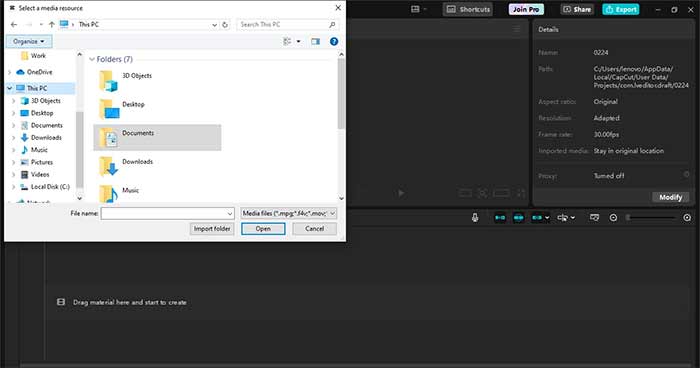The width and height of the screenshot is (700, 368).
Task: Refresh the This PC location
Action: [225, 25]
